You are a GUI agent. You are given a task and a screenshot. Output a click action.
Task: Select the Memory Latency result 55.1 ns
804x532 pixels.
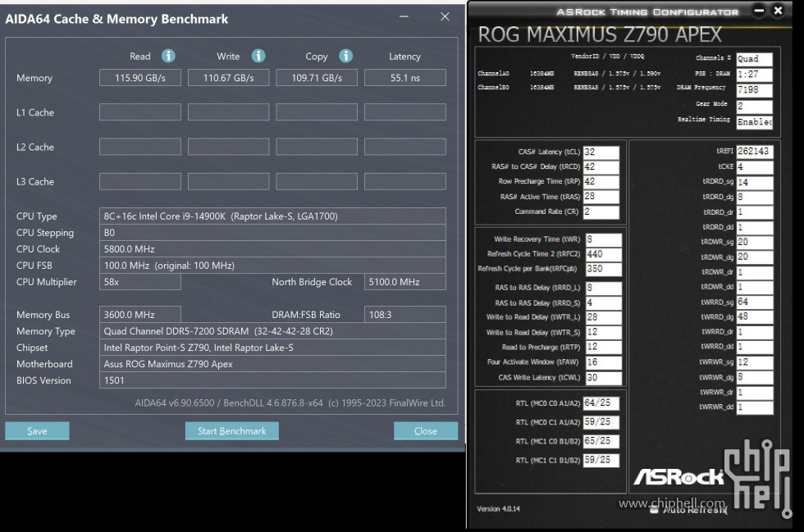pos(405,78)
